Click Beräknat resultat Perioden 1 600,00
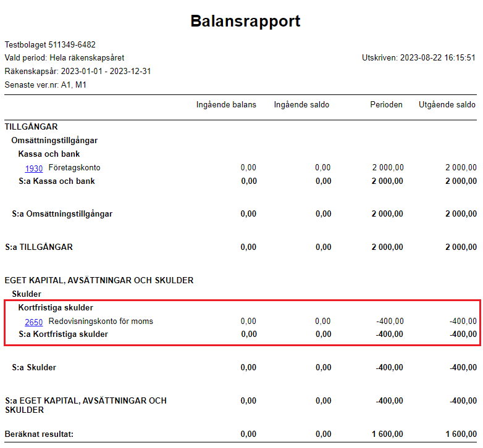 point(387,434)
